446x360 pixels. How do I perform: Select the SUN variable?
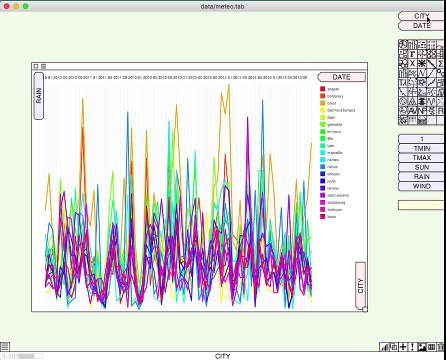(421, 167)
